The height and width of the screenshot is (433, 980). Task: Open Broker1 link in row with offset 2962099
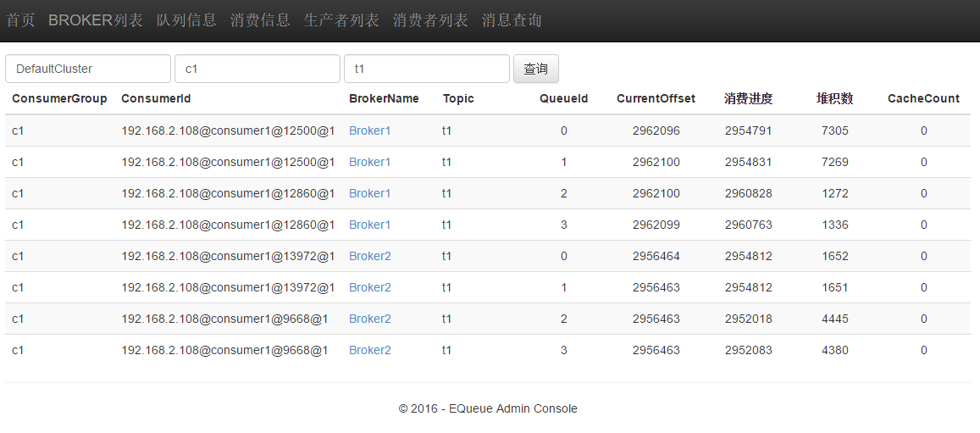tap(369, 225)
